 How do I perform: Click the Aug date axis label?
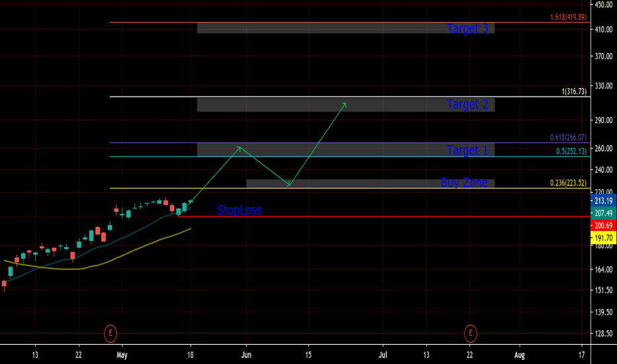(520, 355)
